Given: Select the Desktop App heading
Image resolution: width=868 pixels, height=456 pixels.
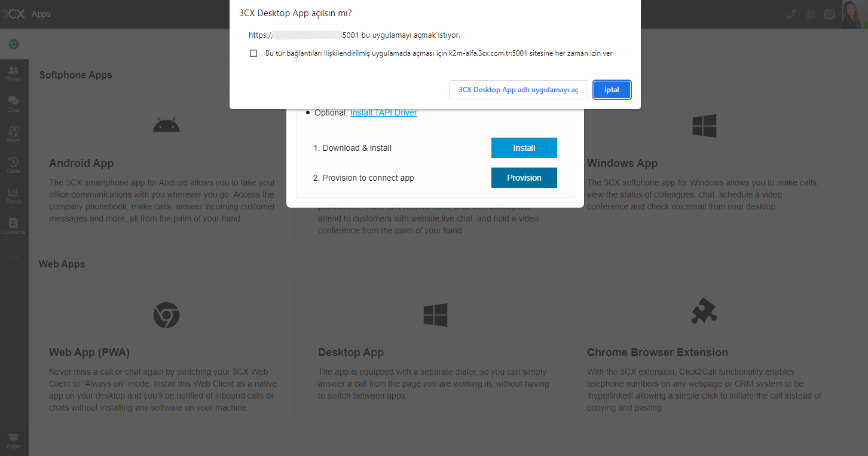Looking at the screenshot, I should pyautogui.click(x=351, y=352).
